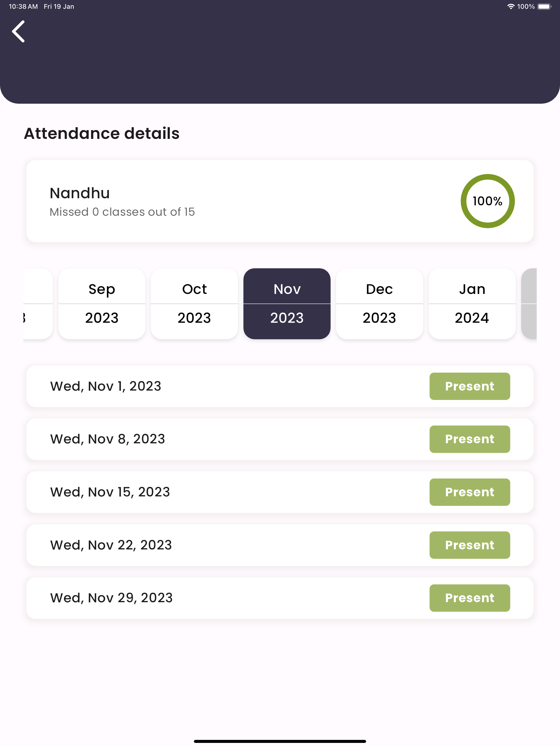Switch to the Jan 2024 month tab
Image resolution: width=560 pixels, height=747 pixels.
pyautogui.click(x=472, y=304)
